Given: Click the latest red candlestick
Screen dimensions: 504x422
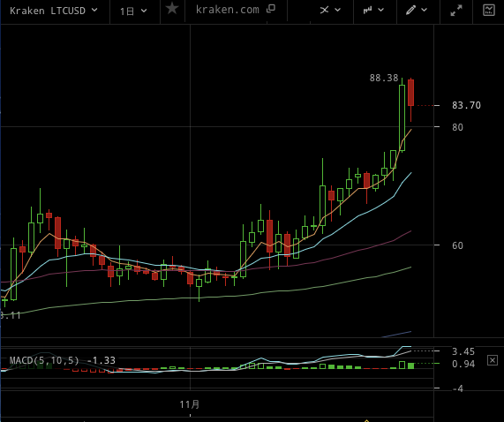Looking at the screenshot, I should 410,93.
